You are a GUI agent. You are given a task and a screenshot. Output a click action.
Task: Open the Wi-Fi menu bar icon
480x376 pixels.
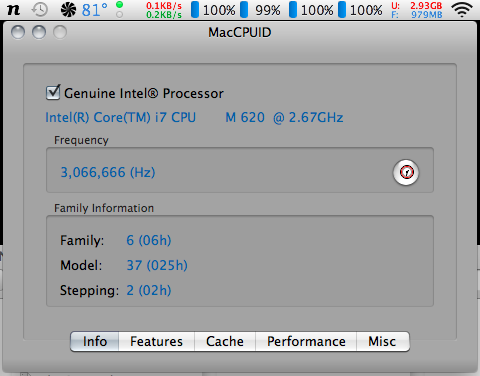(462, 10)
